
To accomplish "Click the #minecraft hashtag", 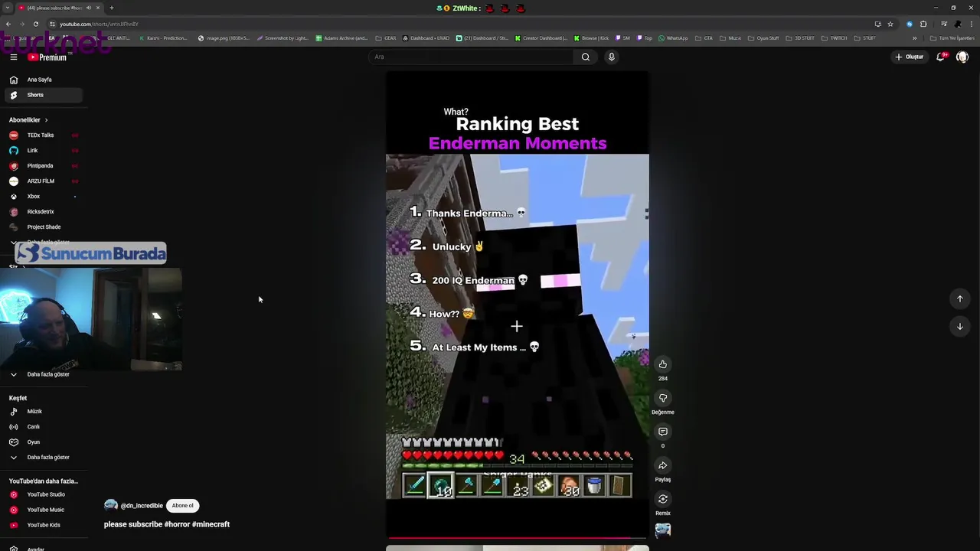I will point(211,524).
